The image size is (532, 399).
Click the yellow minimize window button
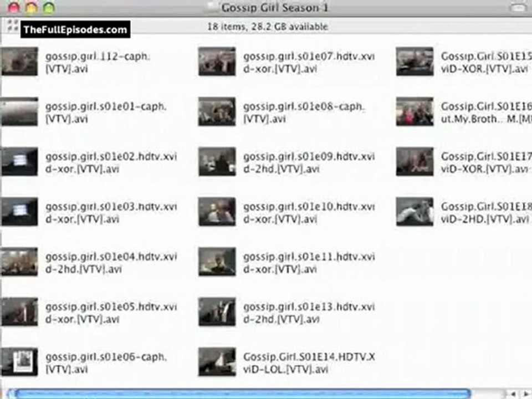tap(31, 7)
